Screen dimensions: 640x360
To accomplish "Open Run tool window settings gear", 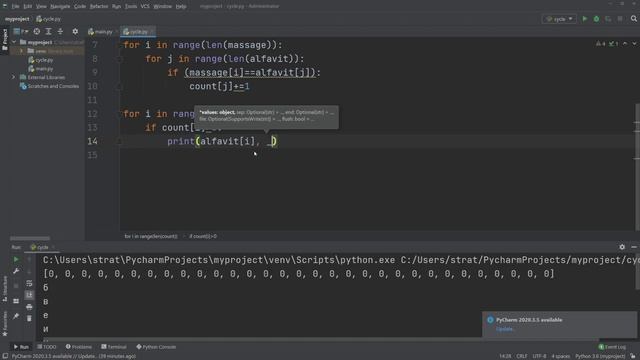I will click(622, 247).
